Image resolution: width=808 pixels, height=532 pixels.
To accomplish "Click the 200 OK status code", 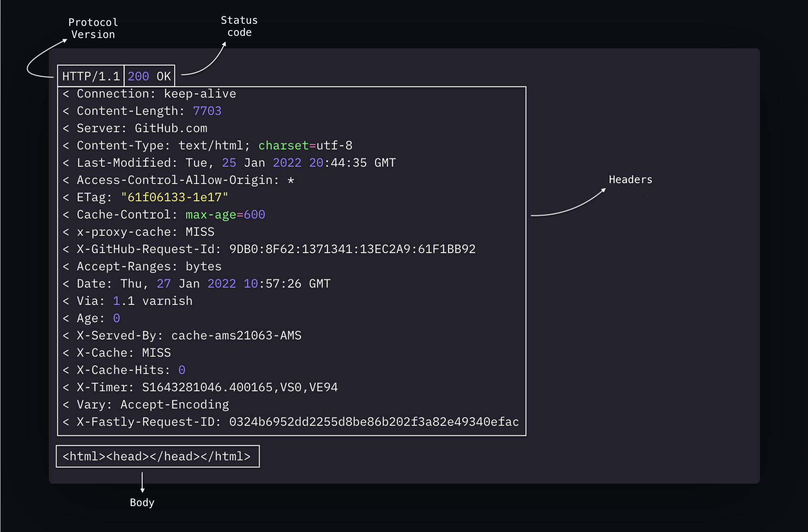I will coord(149,76).
